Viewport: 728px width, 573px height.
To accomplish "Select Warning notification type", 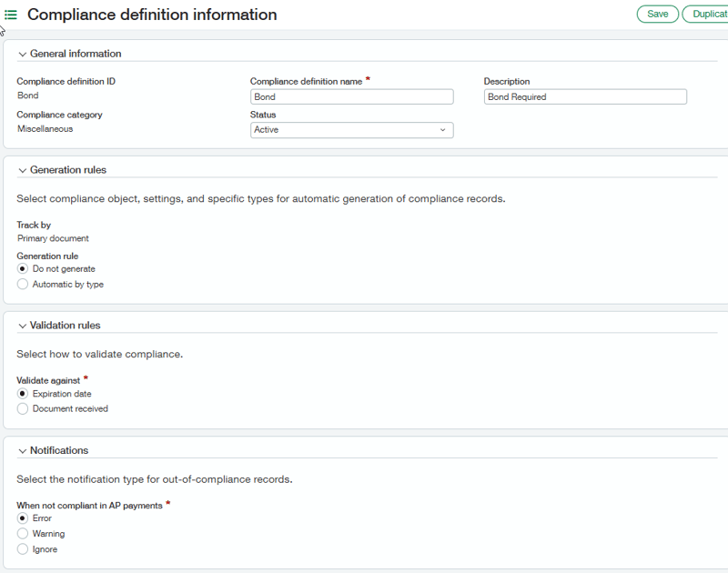I will click(x=23, y=534).
